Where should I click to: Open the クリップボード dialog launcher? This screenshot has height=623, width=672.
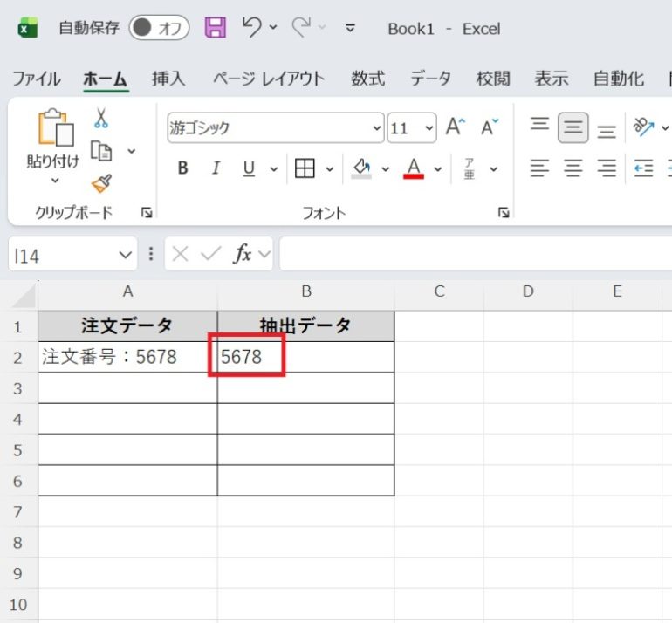point(147,213)
